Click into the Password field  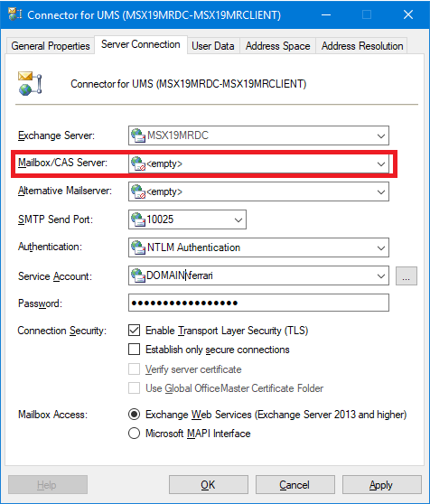pyautogui.click(x=258, y=303)
